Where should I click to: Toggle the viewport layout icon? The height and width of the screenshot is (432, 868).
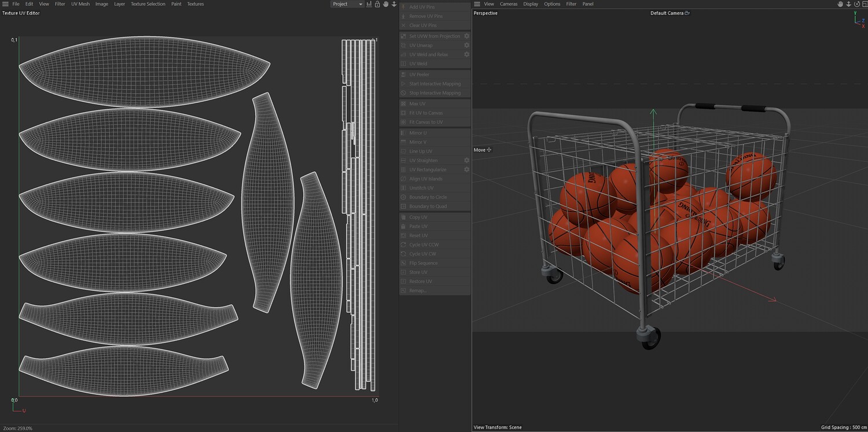[x=864, y=4]
